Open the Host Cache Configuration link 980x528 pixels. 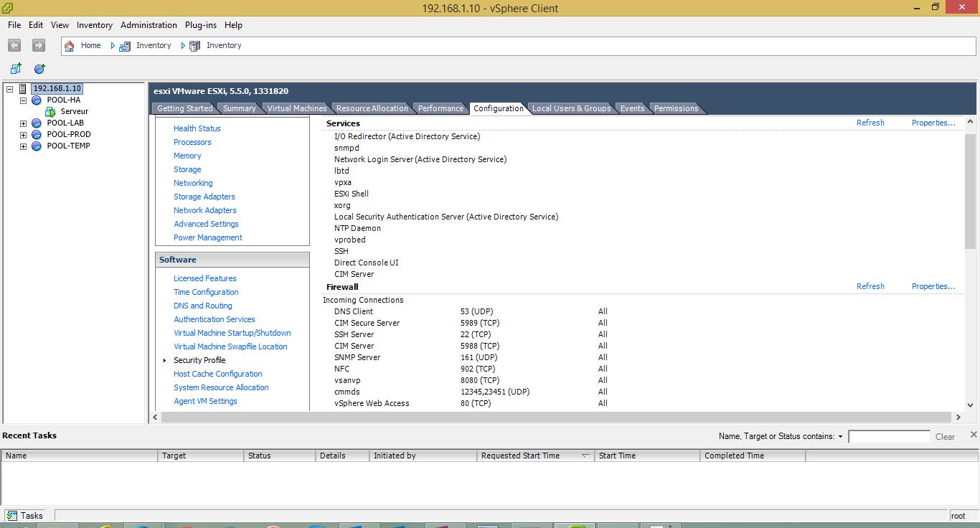(217, 374)
